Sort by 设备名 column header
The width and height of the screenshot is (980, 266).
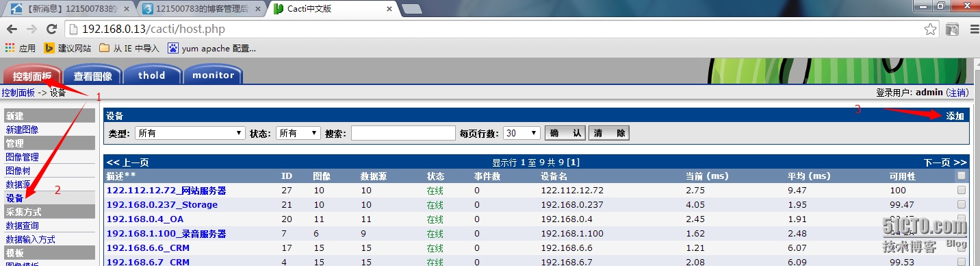tap(554, 176)
